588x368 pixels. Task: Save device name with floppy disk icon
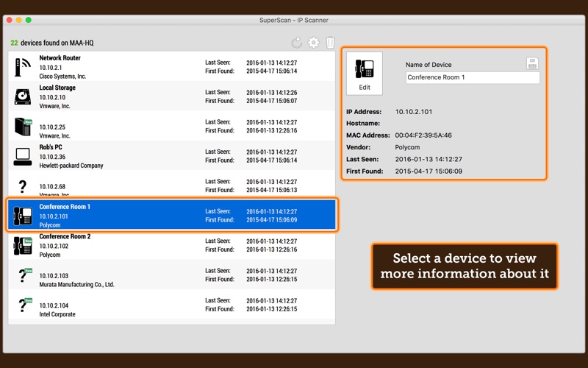[533, 64]
